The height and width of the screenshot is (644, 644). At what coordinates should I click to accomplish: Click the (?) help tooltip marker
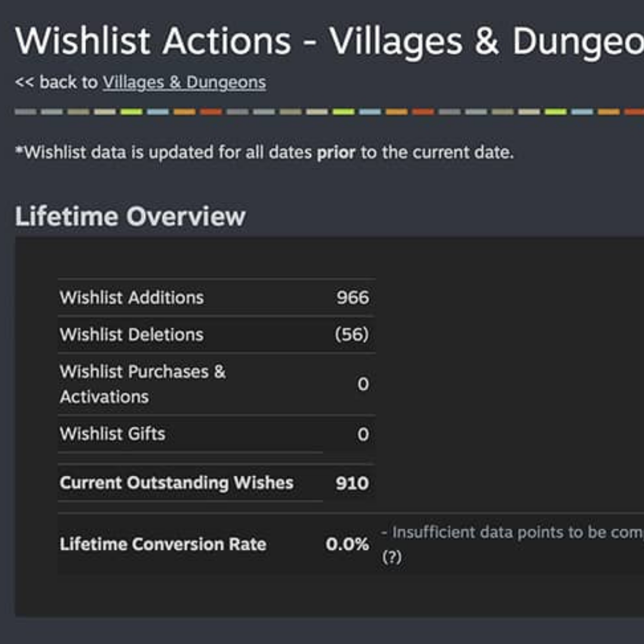coord(391,558)
